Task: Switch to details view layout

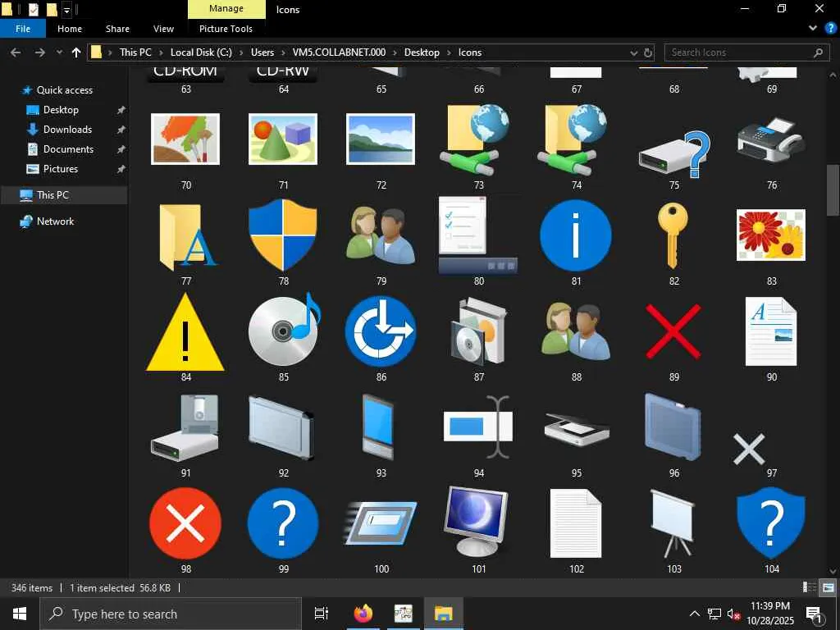Action: point(809,587)
